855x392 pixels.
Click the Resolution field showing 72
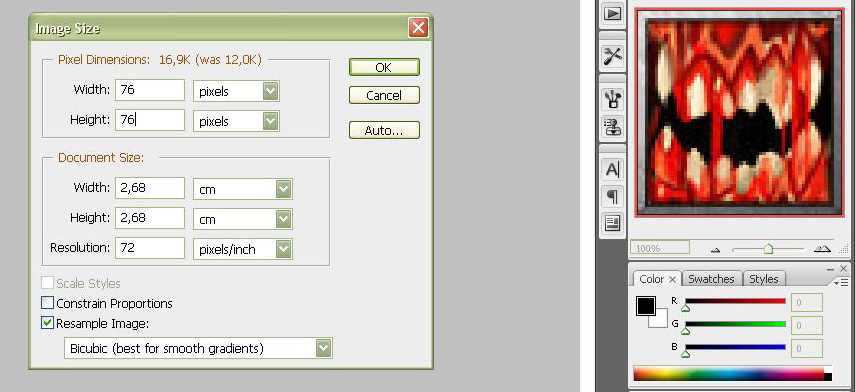click(150, 248)
